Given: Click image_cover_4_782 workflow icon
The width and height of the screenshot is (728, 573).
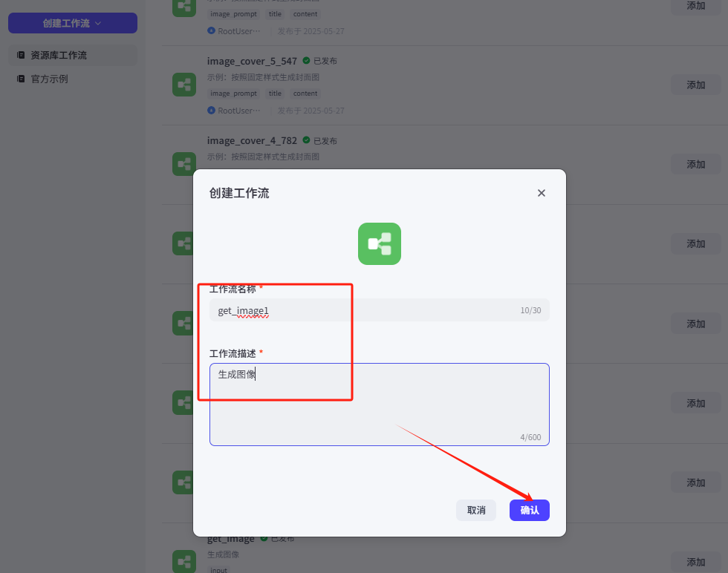Looking at the screenshot, I should click(x=184, y=164).
